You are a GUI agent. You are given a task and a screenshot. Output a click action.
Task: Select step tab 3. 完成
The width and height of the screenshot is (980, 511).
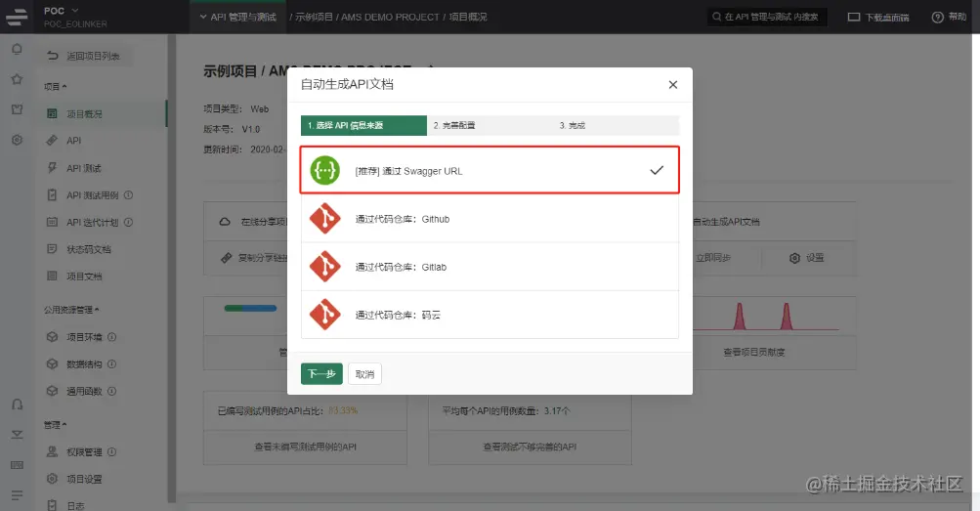tap(617, 126)
